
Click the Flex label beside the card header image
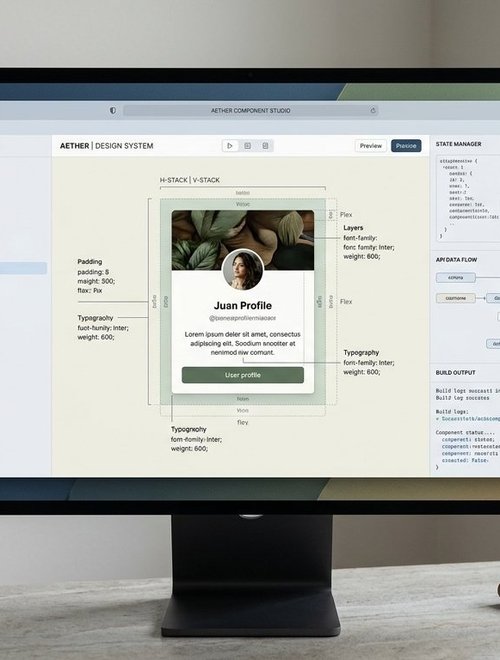coord(346,215)
